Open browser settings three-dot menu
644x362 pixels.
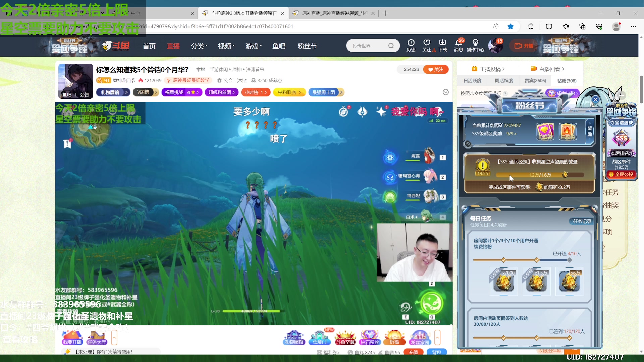[634, 26]
